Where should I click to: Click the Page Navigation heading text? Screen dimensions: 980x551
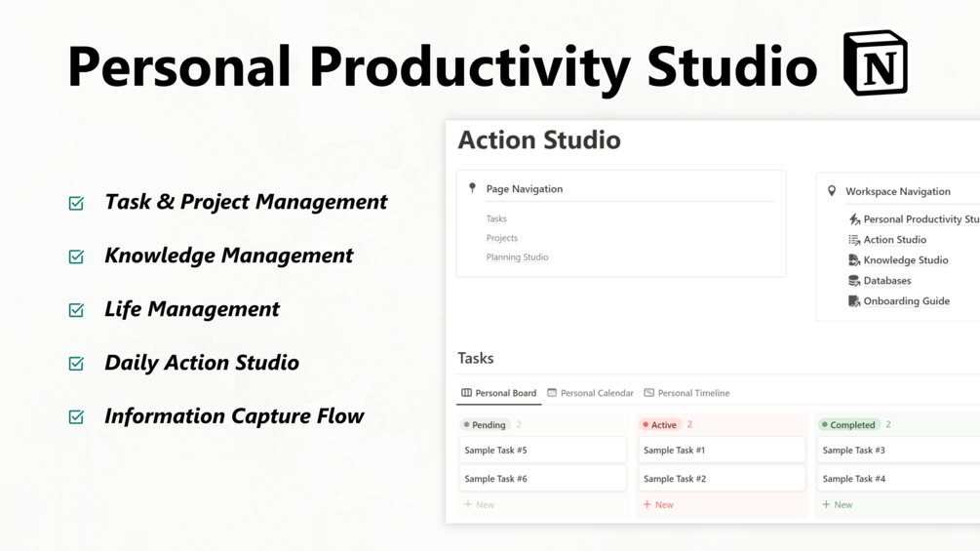point(525,188)
